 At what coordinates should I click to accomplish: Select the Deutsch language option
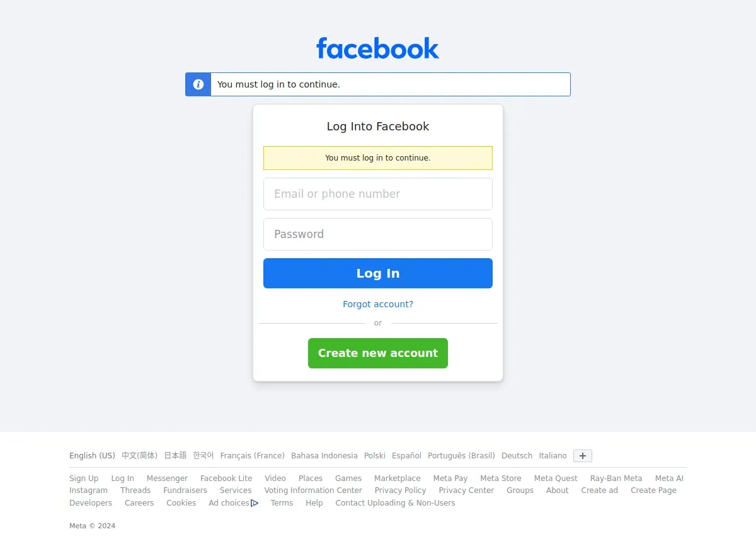[517, 456]
